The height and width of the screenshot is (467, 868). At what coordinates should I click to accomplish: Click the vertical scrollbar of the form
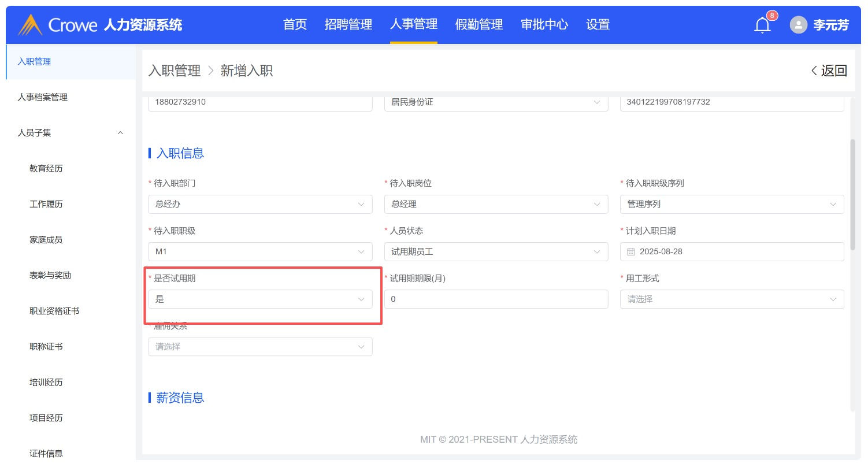point(852,194)
